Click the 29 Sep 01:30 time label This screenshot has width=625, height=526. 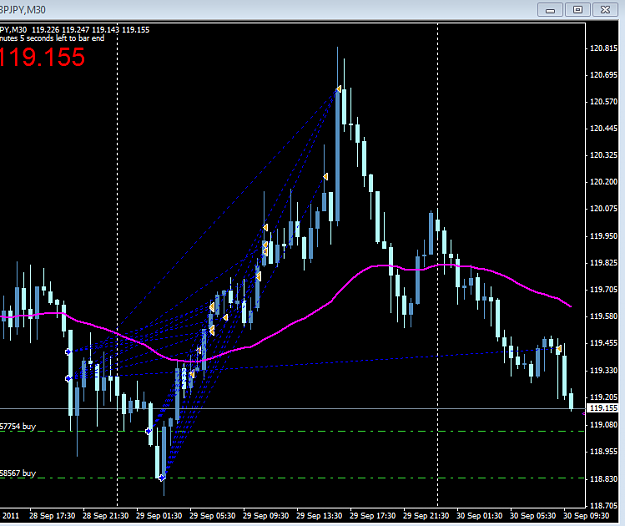[159, 516]
